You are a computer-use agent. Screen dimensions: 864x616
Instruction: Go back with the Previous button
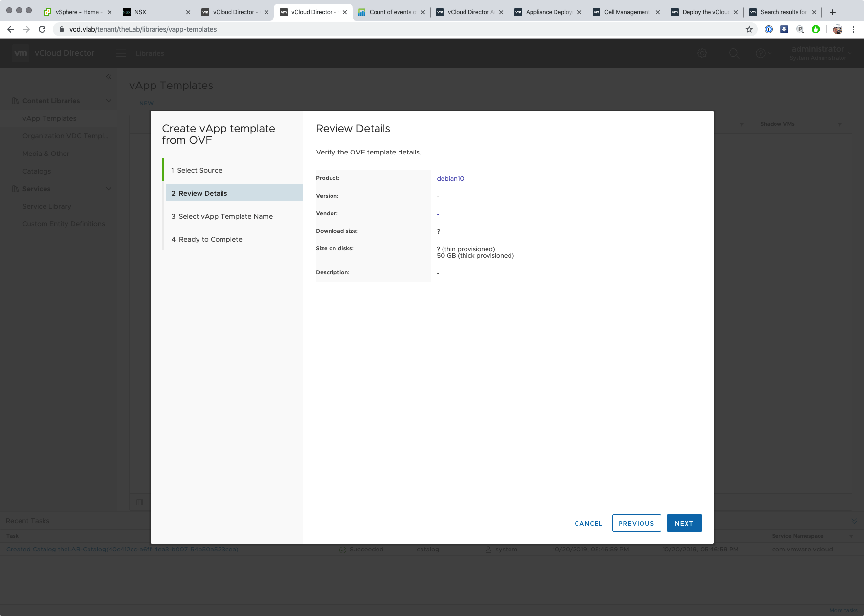636,523
